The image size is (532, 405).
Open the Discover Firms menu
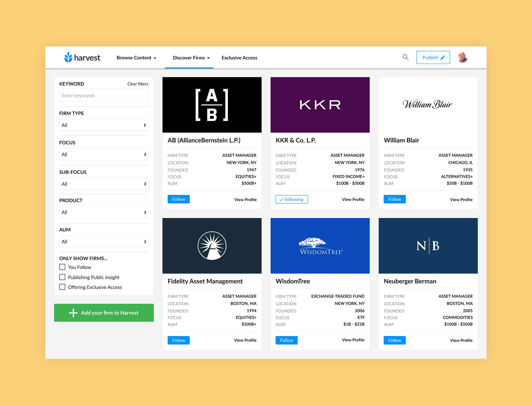coord(191,58)
